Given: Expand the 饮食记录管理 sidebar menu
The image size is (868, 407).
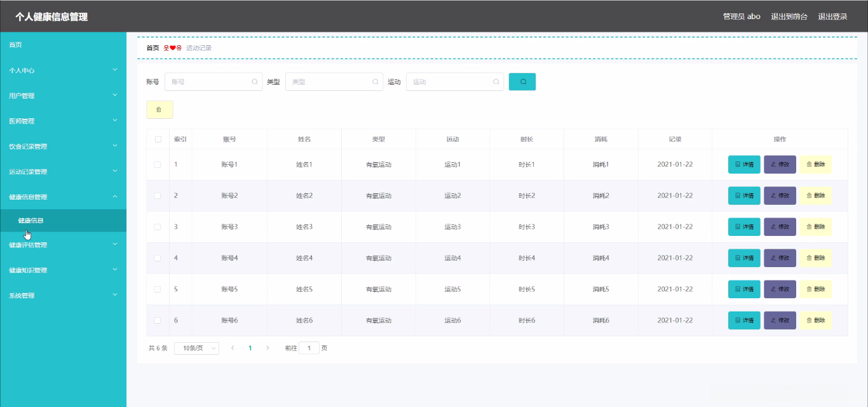Looking at the screenshot, I should [63, 146].
